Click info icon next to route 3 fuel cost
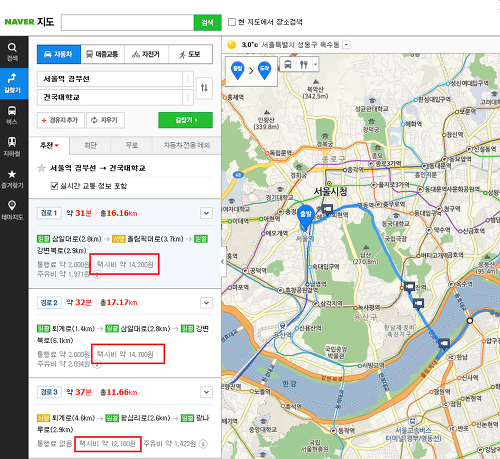This screenshot has height=459, width=500. (x=203, y=444)
